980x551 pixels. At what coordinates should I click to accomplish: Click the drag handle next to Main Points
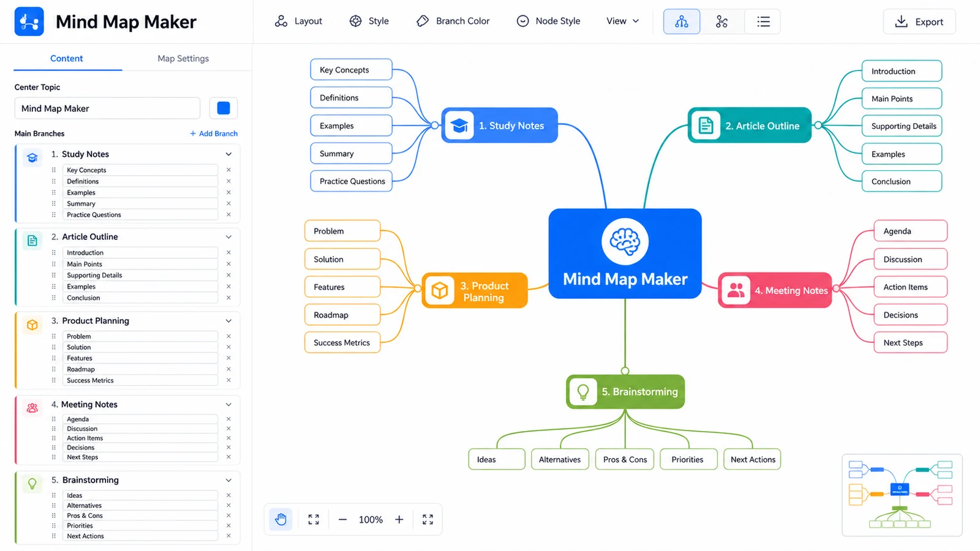point(54,264)
